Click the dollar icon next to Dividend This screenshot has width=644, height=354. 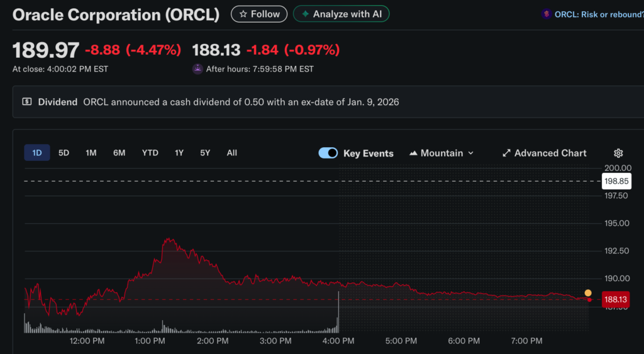pyautogui.click(x=27, y=102)
